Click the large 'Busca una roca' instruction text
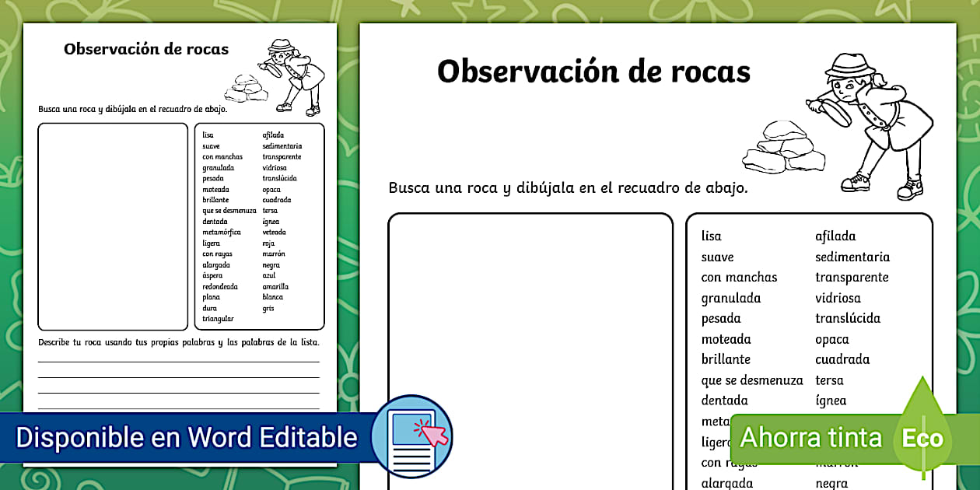Screen dimensions: 980x490 [568, 188]
